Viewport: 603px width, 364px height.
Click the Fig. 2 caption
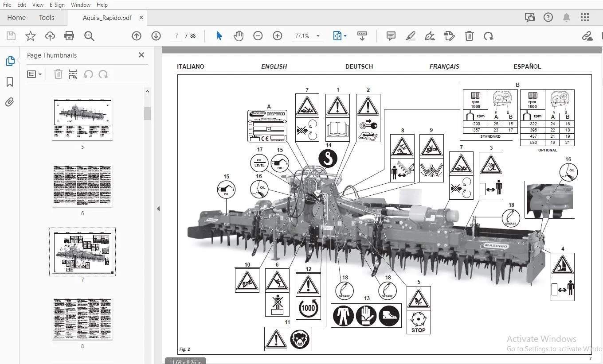[185, 349]
